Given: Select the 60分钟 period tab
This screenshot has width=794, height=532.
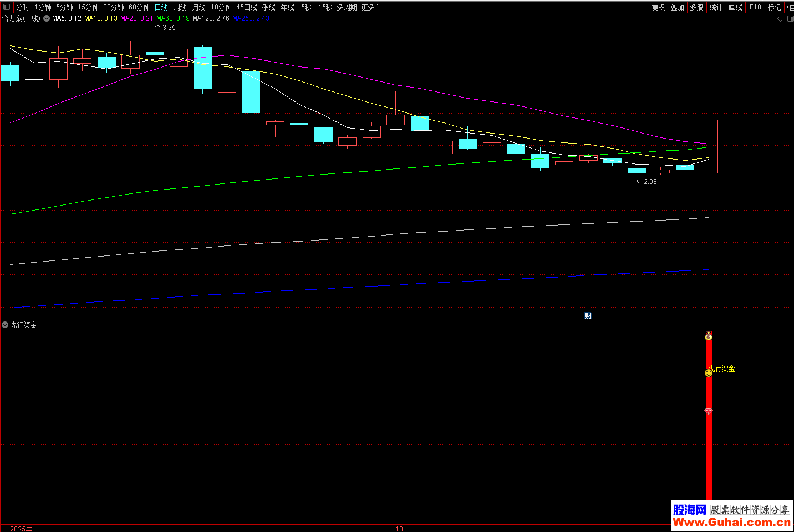Looking at the screenshot, I should click(139, 7).
